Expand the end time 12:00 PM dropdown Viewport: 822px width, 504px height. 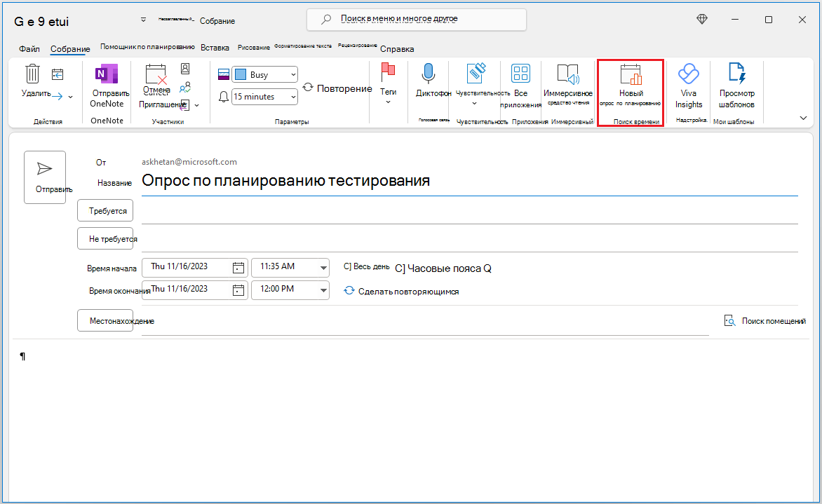pos(323,290)
